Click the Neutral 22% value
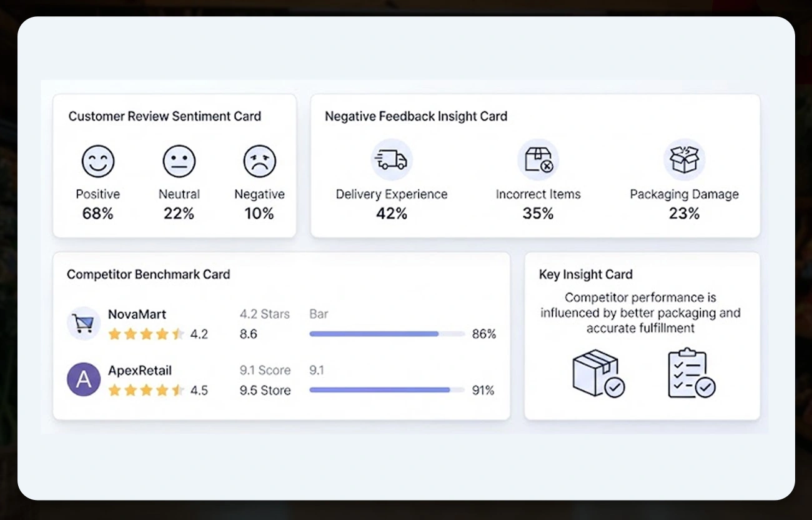Viewport: 812px width, 520px height. click(x=179, y=214)
